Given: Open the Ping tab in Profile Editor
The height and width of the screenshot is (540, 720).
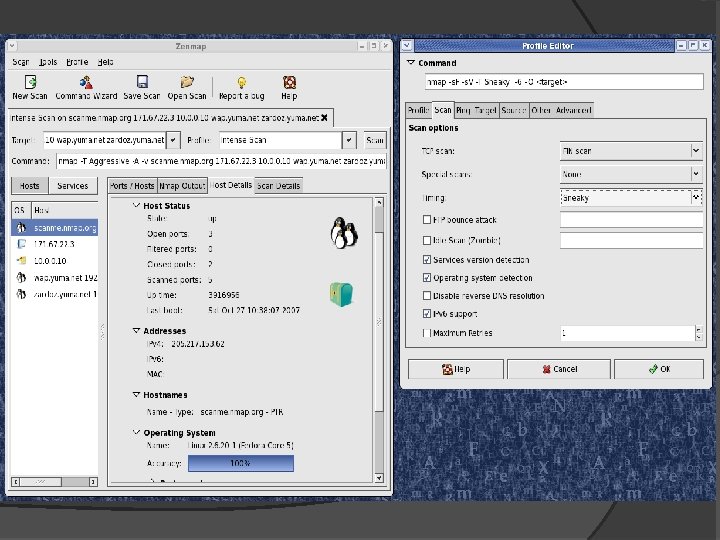Looking at the screenshot, I should pyautogui.click(x=463, y=110).
